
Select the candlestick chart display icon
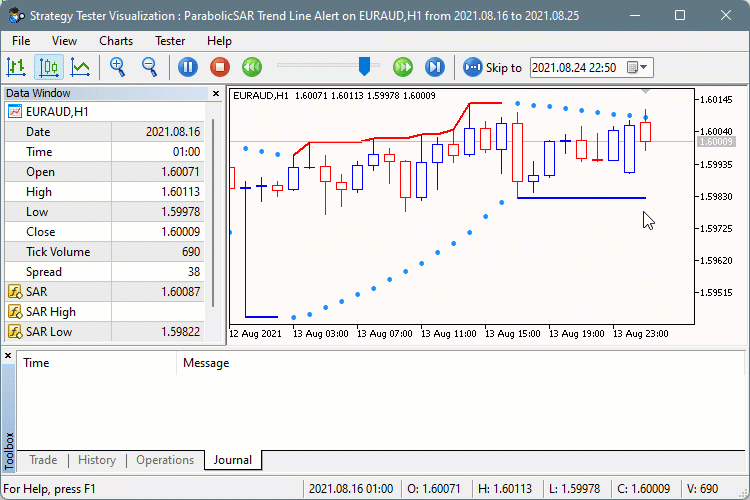click(x=49, y=67)
